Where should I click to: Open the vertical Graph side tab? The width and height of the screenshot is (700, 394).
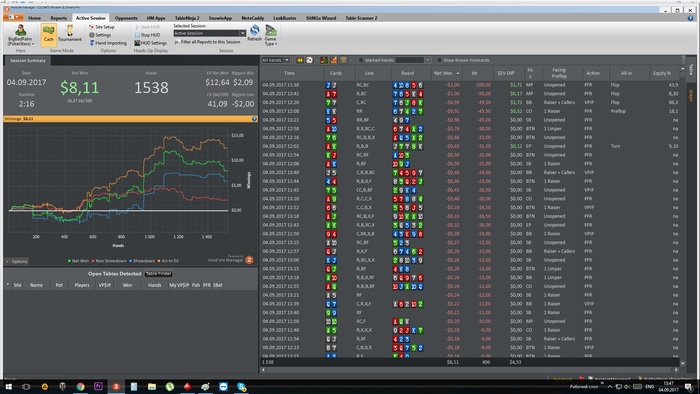tap(691, 95)
